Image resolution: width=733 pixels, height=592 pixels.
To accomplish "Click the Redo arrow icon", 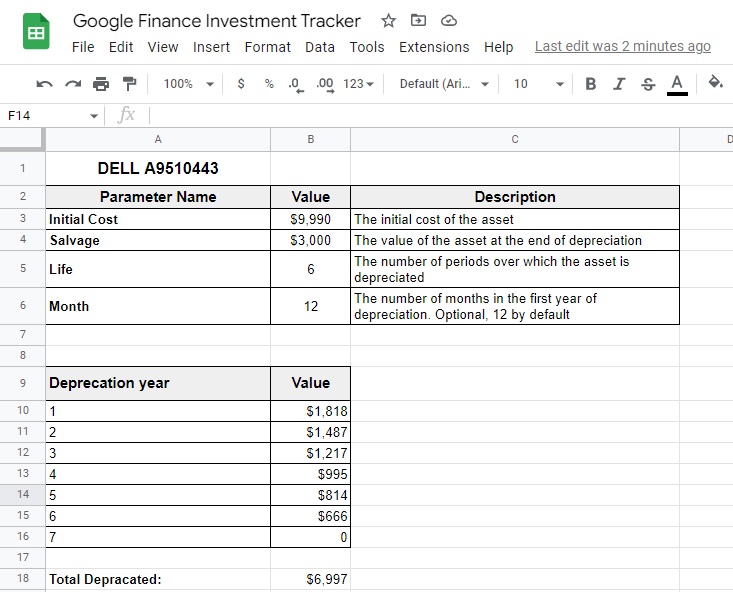I will [x=73, y=84].
